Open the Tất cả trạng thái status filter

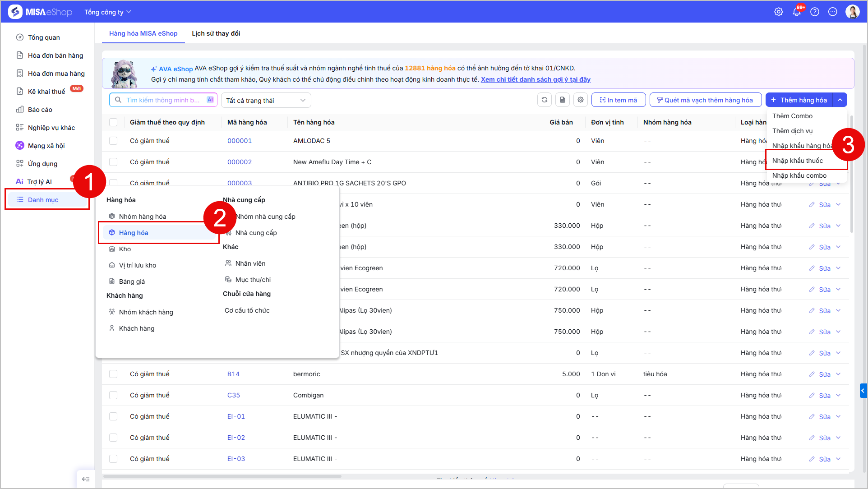pos(266,100)
